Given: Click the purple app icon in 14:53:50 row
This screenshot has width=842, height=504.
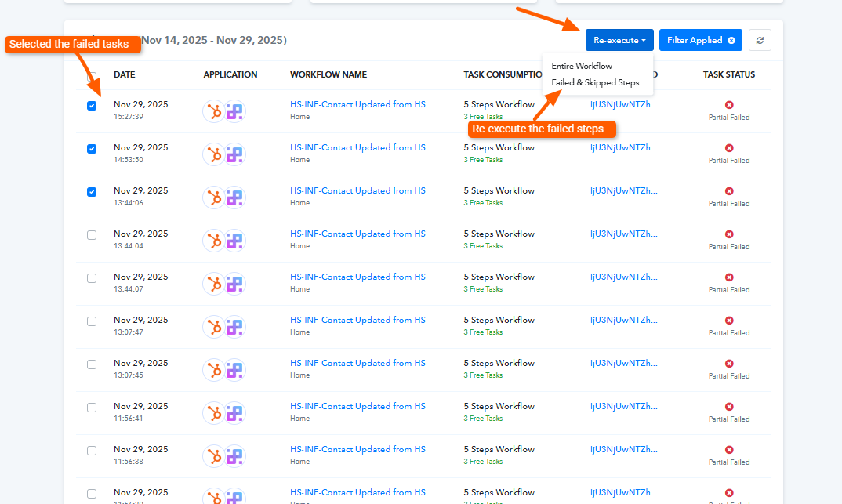Looking at the screenshot, I should tap(234, 154).
